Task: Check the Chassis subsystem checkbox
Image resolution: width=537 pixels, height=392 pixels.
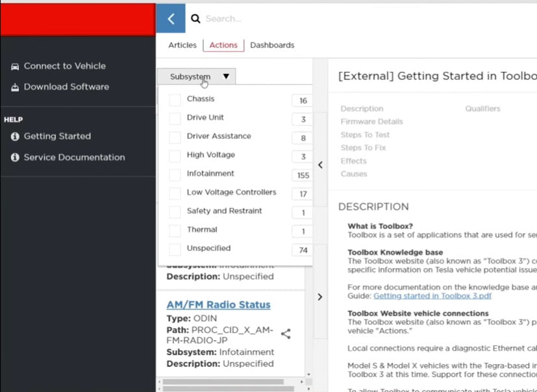Action: [x=175, y=100]
